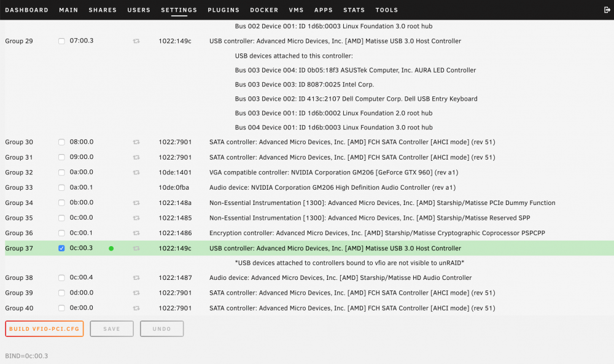Click the vfio-bound USB devices notice
614x364 pixels.
[349, 263]
